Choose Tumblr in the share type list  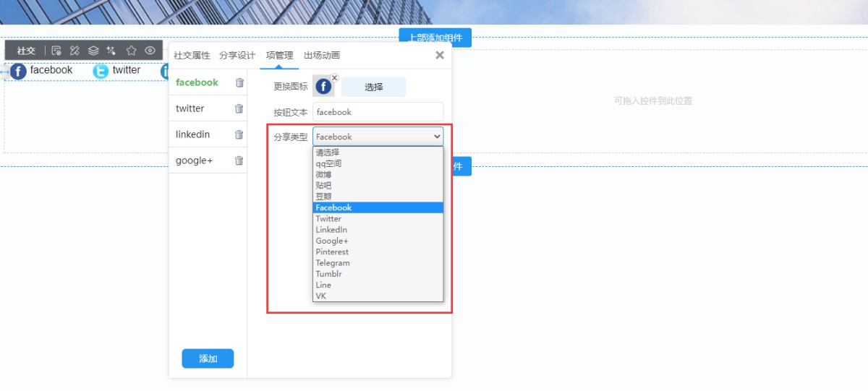(x=378, y=274)
